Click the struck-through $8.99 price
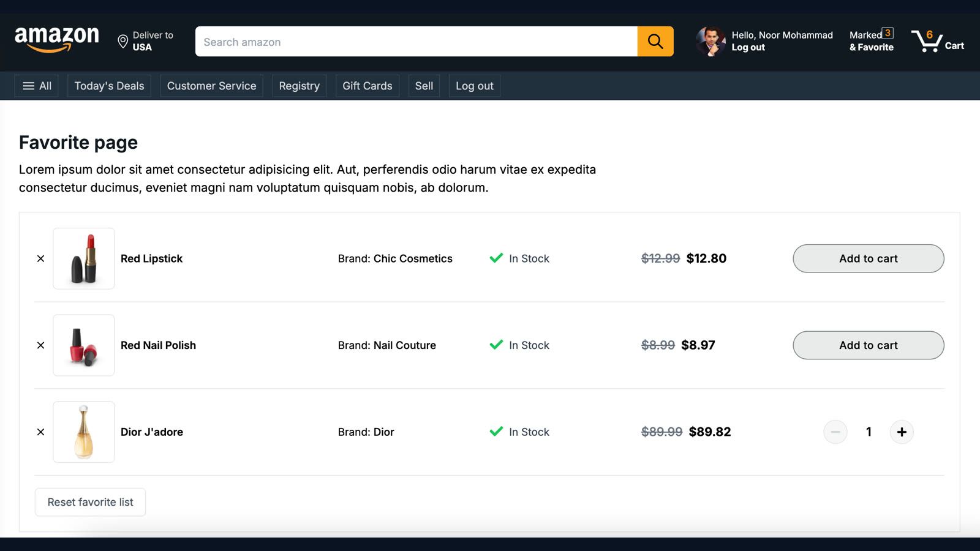The width and height of the screenshot is (980, 551). coord(658,345)
